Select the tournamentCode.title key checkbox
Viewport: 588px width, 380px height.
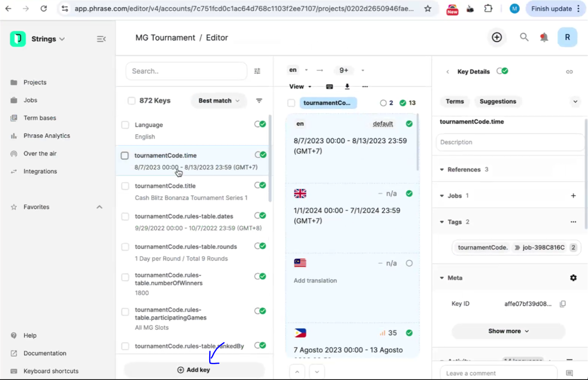click(x=125, y=186)
